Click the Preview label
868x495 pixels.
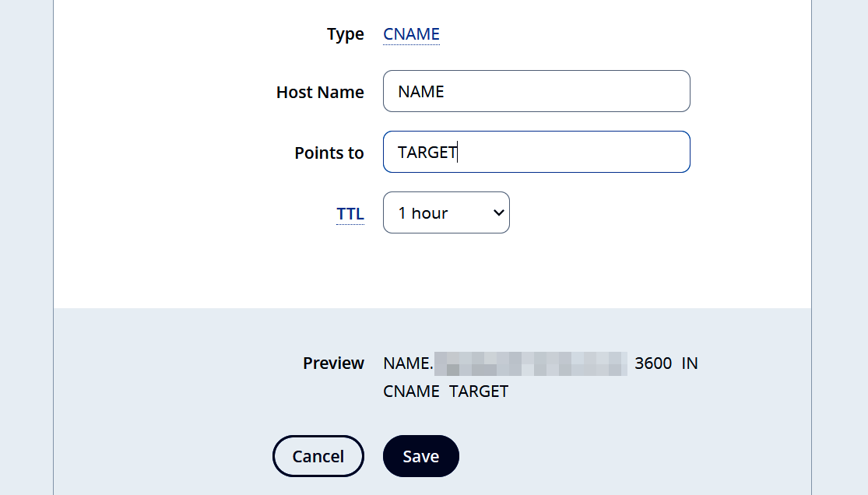[333, 363]
